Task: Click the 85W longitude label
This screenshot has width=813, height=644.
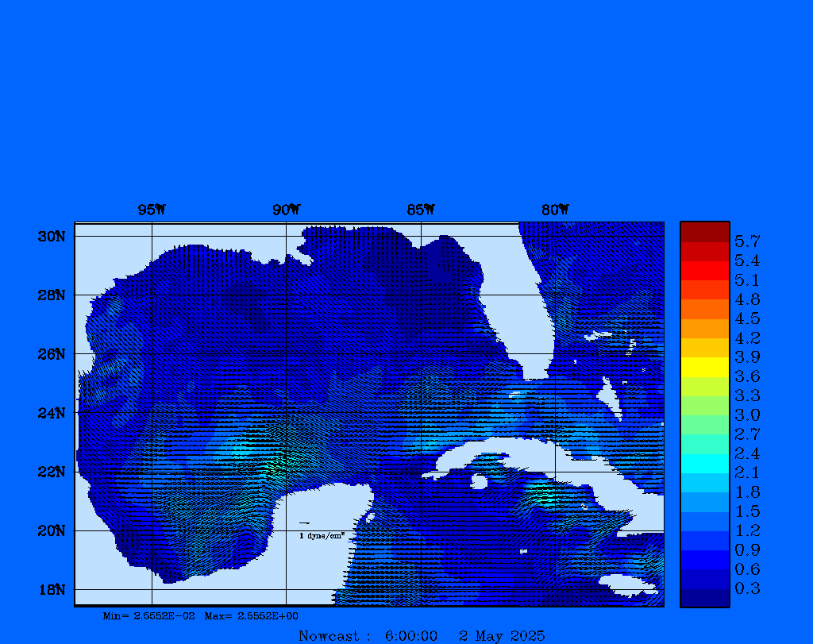Action: click(421, 210)
